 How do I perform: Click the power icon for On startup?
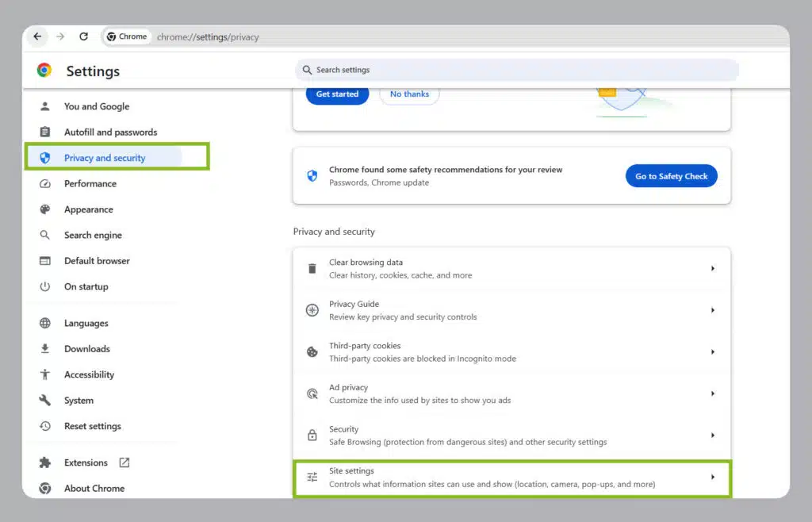(x=45, y=286)
